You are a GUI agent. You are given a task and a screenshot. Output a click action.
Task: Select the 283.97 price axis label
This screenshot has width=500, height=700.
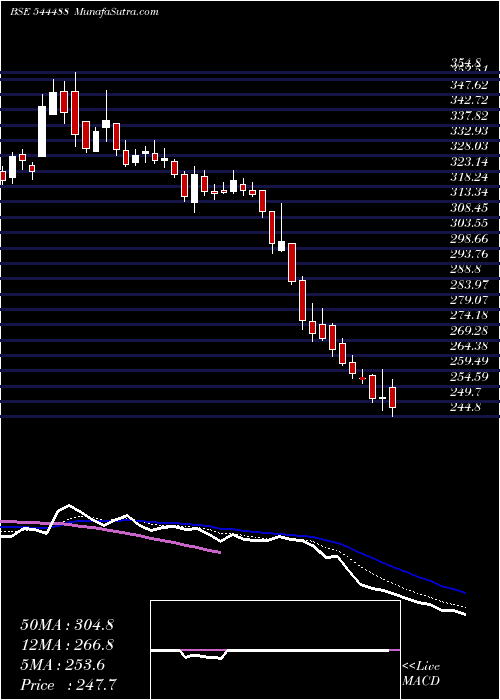click(x=469, y=285)
